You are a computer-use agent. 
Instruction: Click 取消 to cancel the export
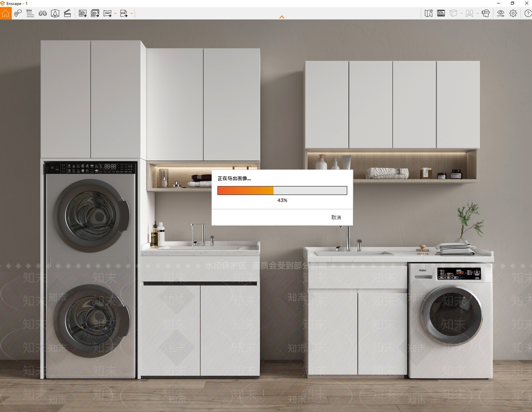(x=336, y=217)
